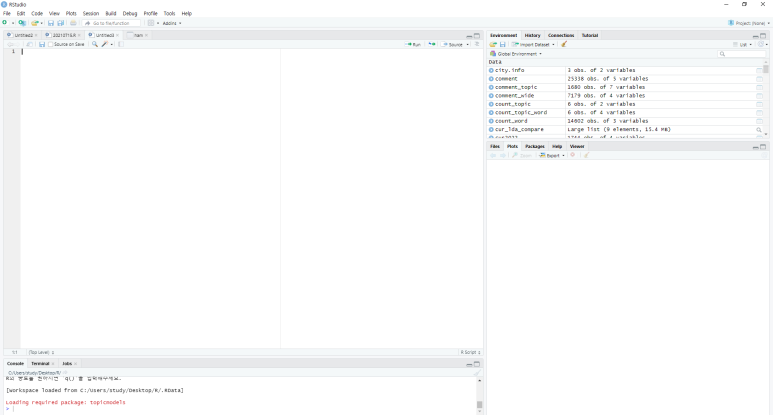Viewport: 773px width, 415px height.
Task: Click the 1:1 cursor position indicator
Action: click(x=14, y=352)
